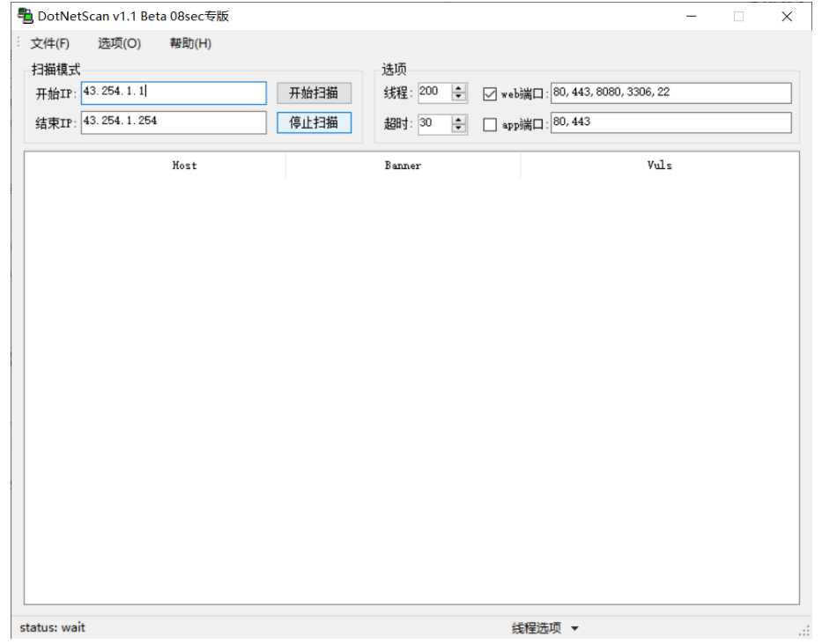Click the DotNetScan app icon in title bar
The height and width of the screenshot is (644, 822).
(x=25, y=16)
